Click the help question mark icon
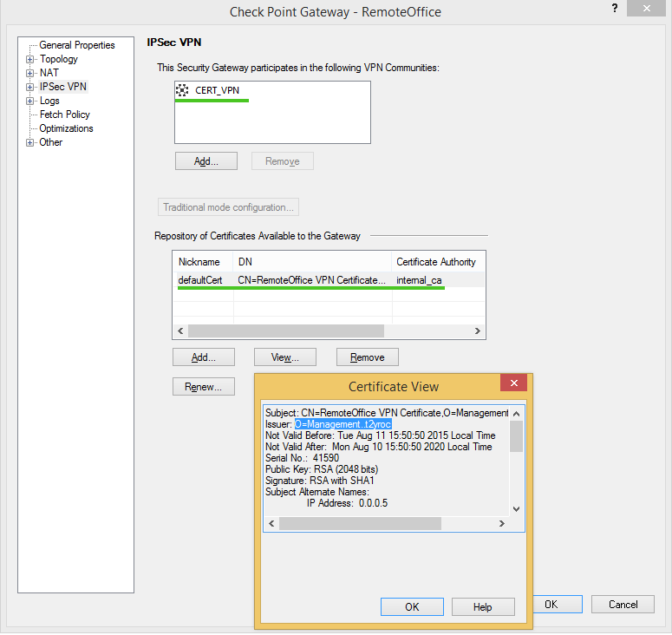Screen dimensions: 672x635 pos(615,8)
